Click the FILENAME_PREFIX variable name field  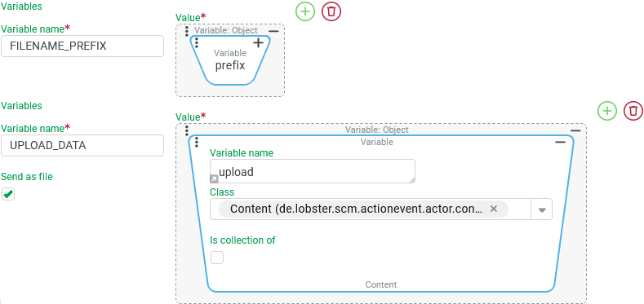tap(82, 46)
